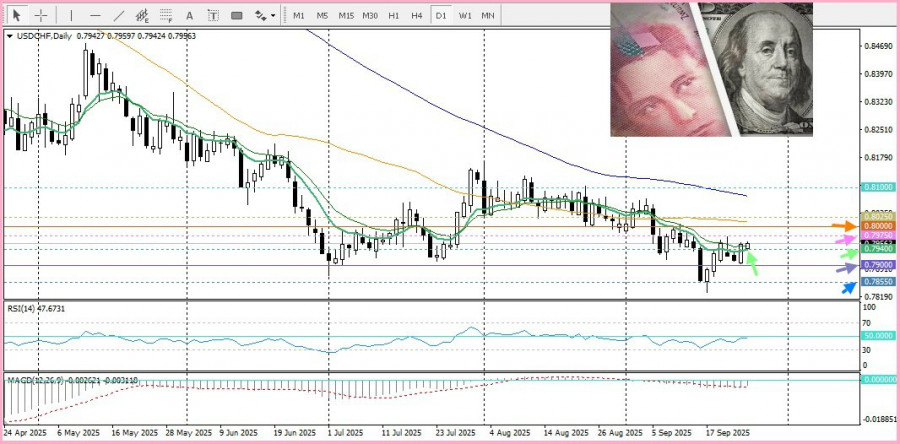This screenshot has width=900, height=444.
Task: Click the RSI scale value 70
Action: point(868,323)
